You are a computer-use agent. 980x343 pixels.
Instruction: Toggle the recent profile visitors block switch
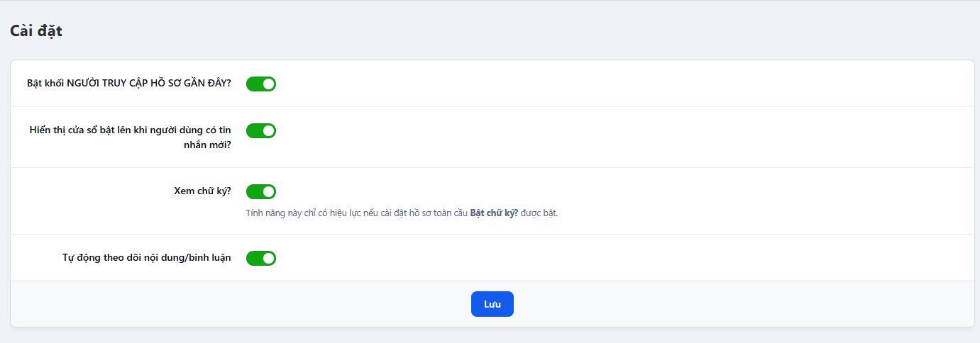click(260, 84)
